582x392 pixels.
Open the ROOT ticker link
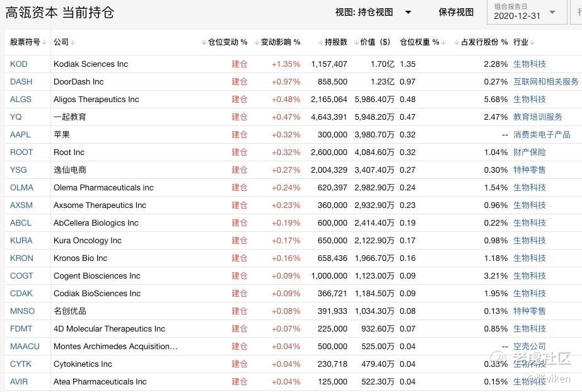coord(21,152)
